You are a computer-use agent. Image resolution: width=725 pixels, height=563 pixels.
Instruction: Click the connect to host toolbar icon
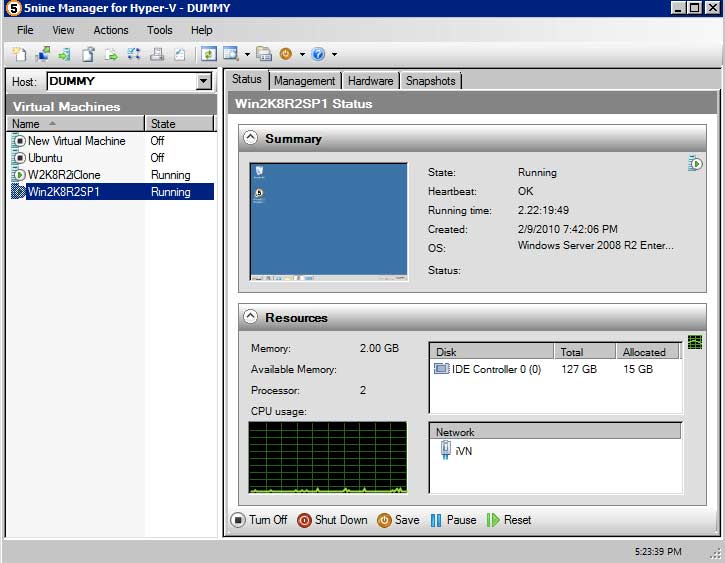click(42, 54)
